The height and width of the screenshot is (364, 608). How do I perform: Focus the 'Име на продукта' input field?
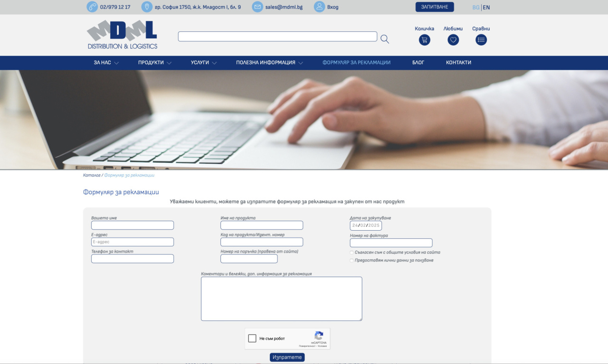click(262, 225)
